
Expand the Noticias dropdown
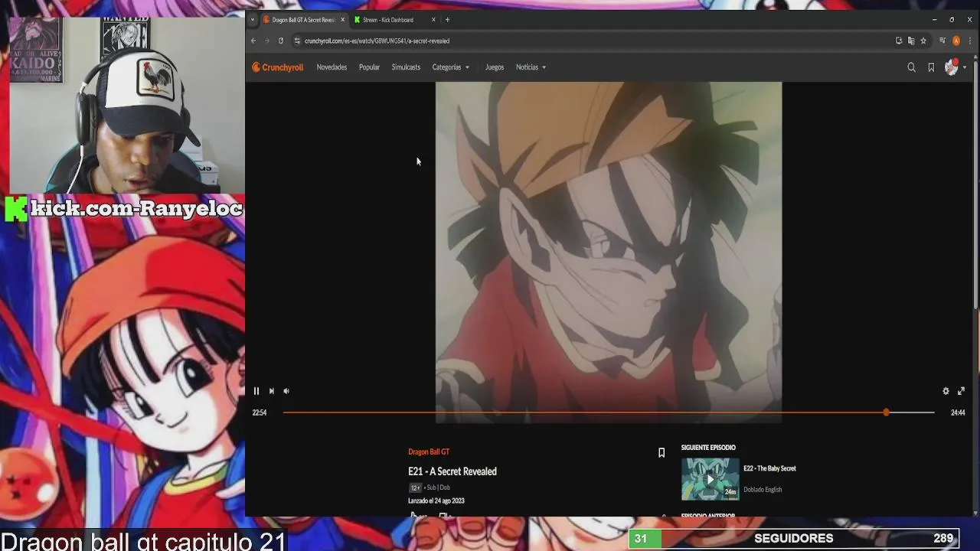(x=531, y=67)
